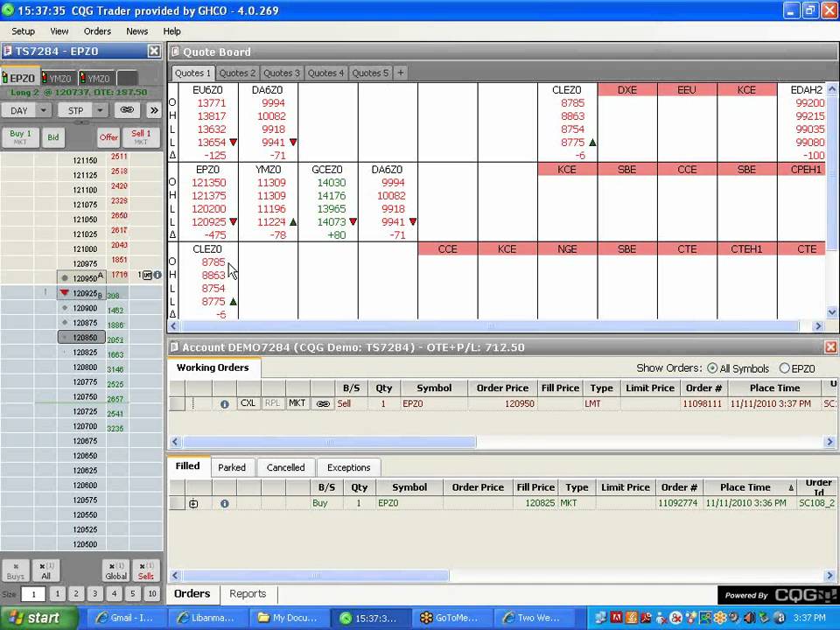Open the Setup menu
This screenshot has height=630, width=840.
point(23,31)
